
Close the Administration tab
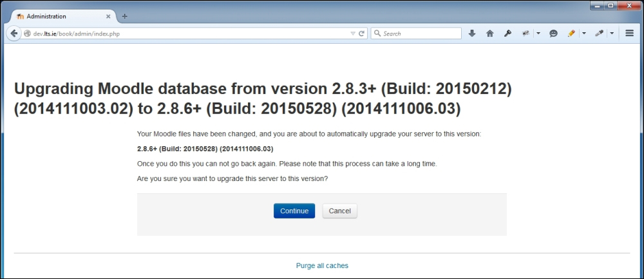(108, 17)
